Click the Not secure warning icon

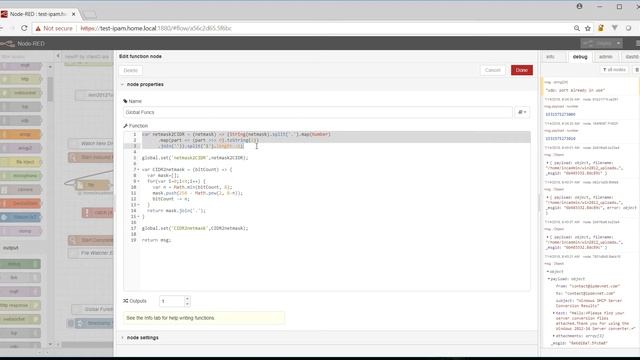point(38,28)
